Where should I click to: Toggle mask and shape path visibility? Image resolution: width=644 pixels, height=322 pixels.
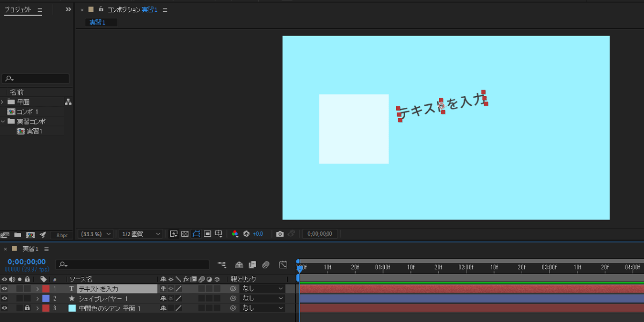[196, 234]
